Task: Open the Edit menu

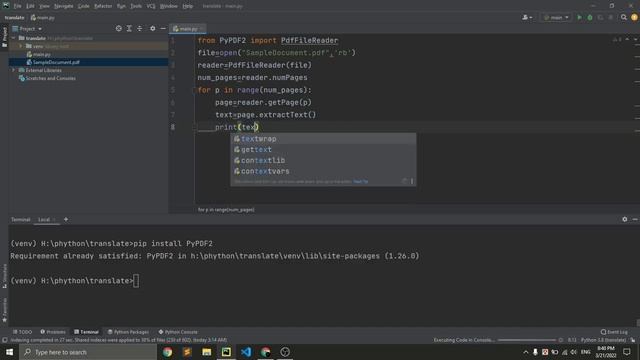Action: coord(31,6)
